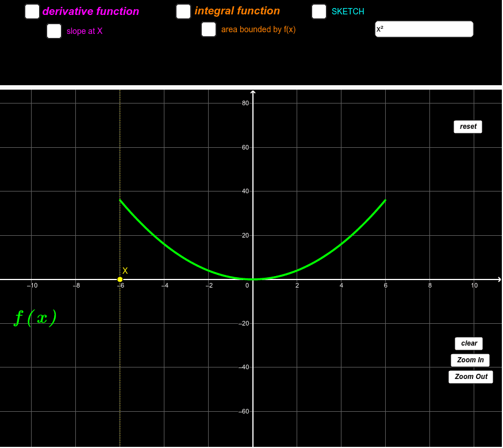Toggle the slope at X checkbox

54,31
